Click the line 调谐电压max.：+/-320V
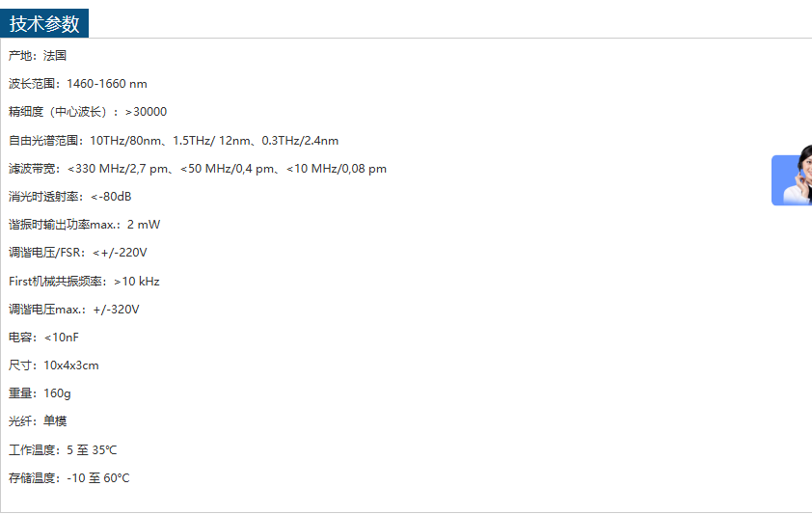Viewport: 812px width, 514px height. 74,310
